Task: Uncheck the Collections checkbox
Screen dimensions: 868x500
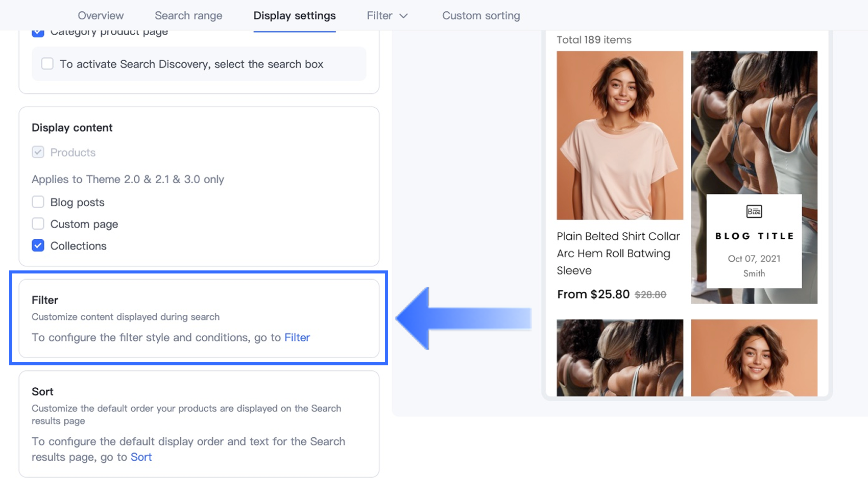Action: point(38,245)
